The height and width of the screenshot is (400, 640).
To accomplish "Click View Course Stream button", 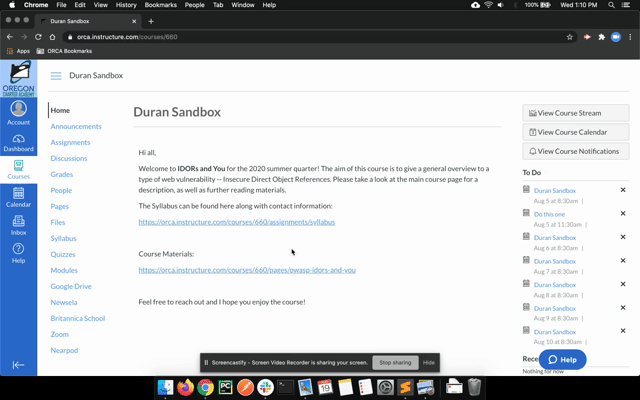I will click(x=576, y=113).
